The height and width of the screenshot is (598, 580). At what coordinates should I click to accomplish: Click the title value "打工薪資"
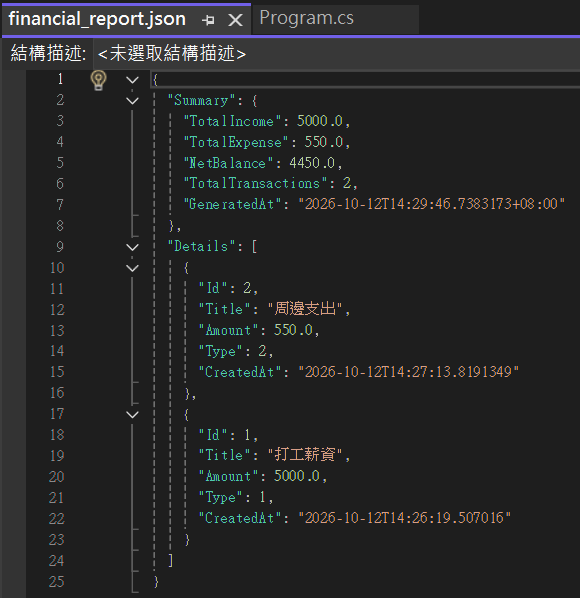click(305, 455)
